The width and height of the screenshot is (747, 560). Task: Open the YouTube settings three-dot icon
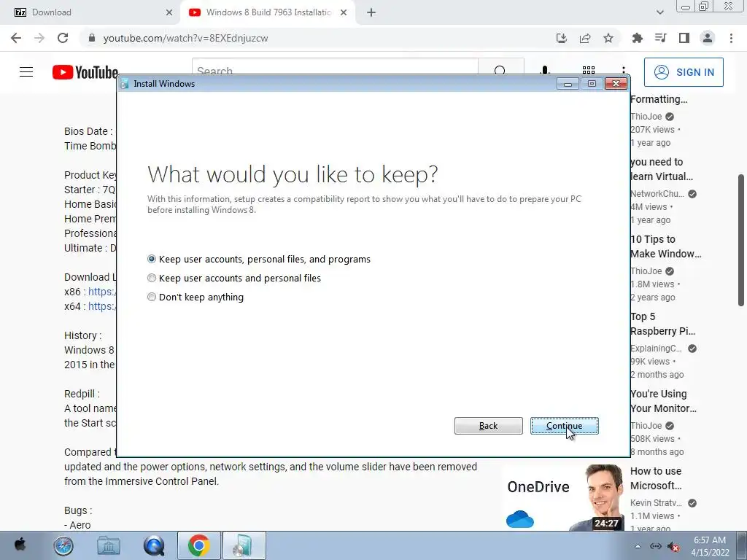[623, 71]
